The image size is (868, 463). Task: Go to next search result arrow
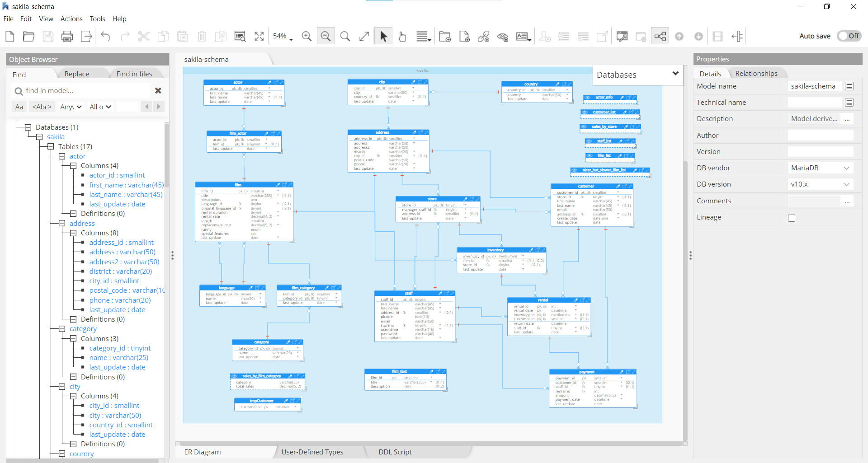point(158,107)
